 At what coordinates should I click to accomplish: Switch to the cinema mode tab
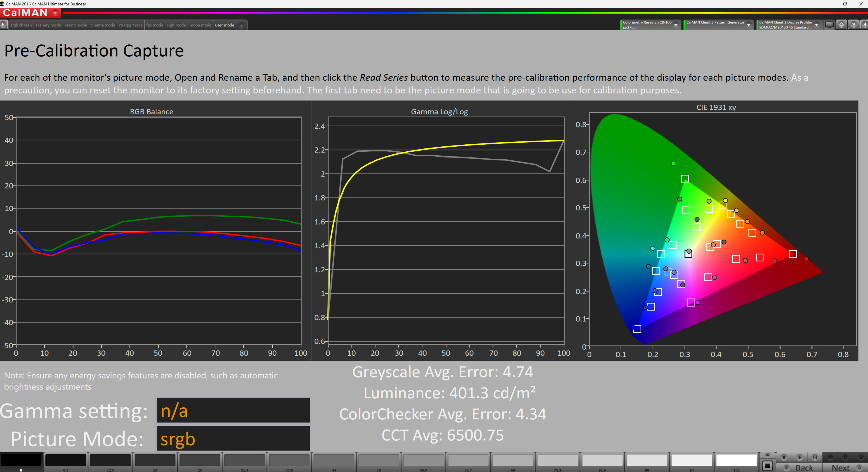103,25
